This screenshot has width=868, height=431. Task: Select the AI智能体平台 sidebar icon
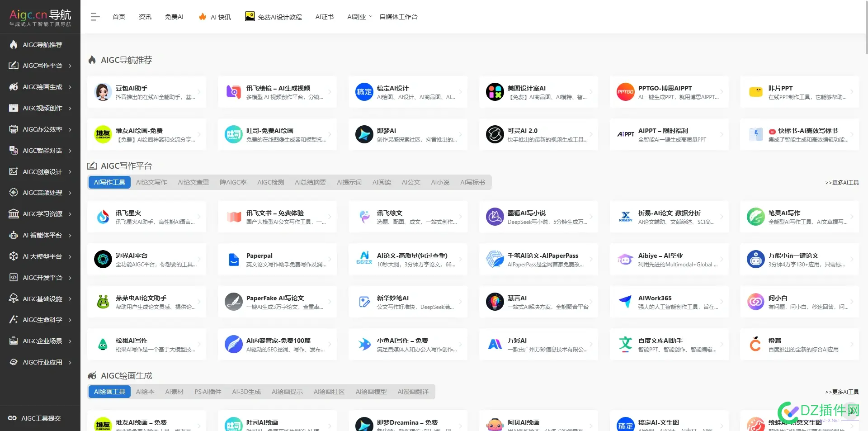(13, 235)
